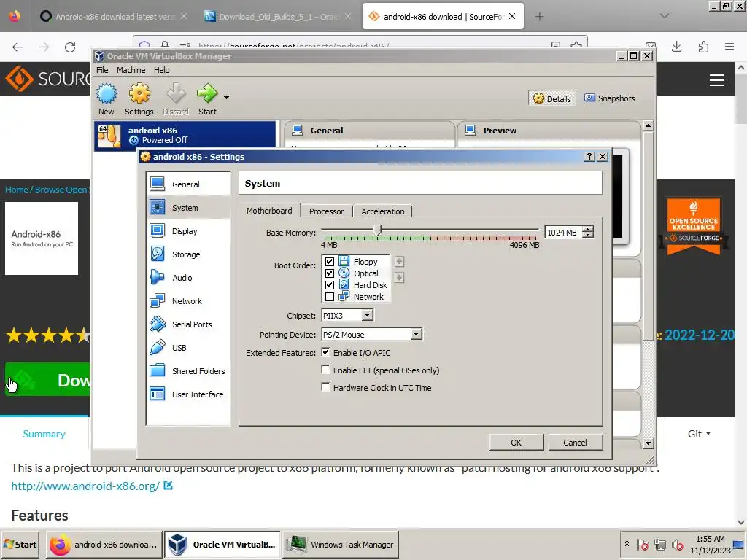This screenshot has height=560, width=747.
Task: Click Firefox downloads arrow icon
Action: pyautogui.click(x=676, y=47)
